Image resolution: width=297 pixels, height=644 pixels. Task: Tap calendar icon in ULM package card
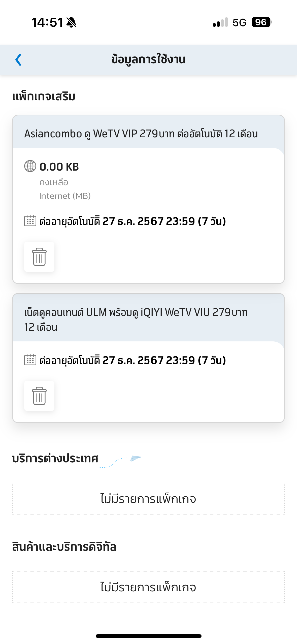tap(30, 360)
